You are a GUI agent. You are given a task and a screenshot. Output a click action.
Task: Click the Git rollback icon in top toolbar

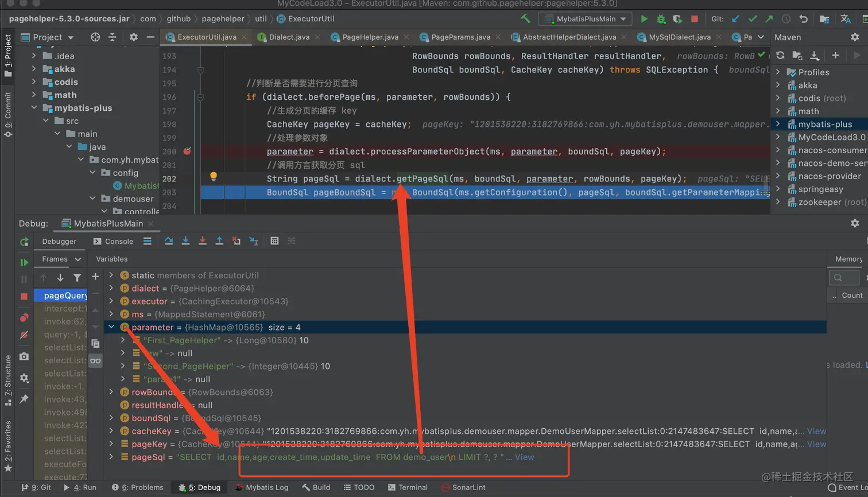tap(803, 19)
